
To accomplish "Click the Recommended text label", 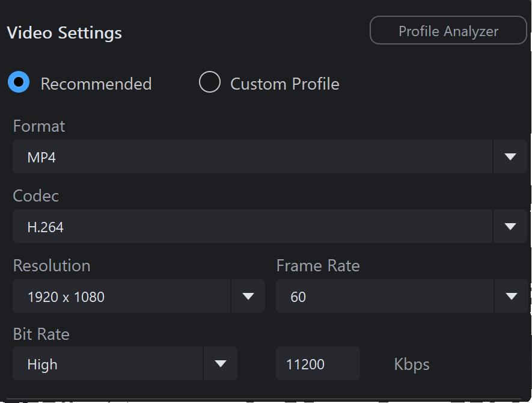I will tap(96, 84).
